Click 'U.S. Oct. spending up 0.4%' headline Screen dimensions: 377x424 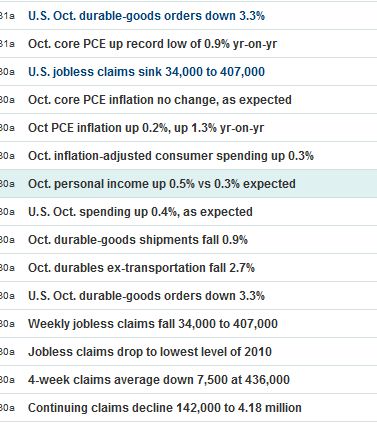pos(140,212)
